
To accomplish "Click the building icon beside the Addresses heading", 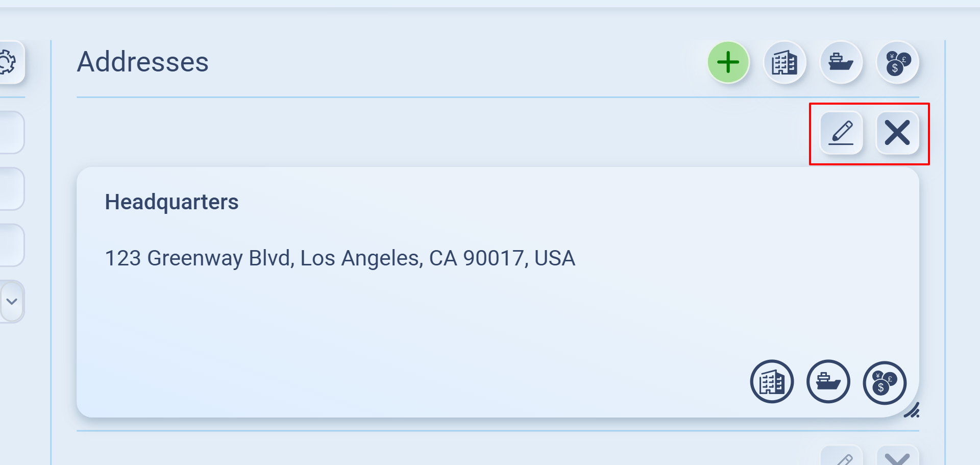I will click(x=785, y=62).
